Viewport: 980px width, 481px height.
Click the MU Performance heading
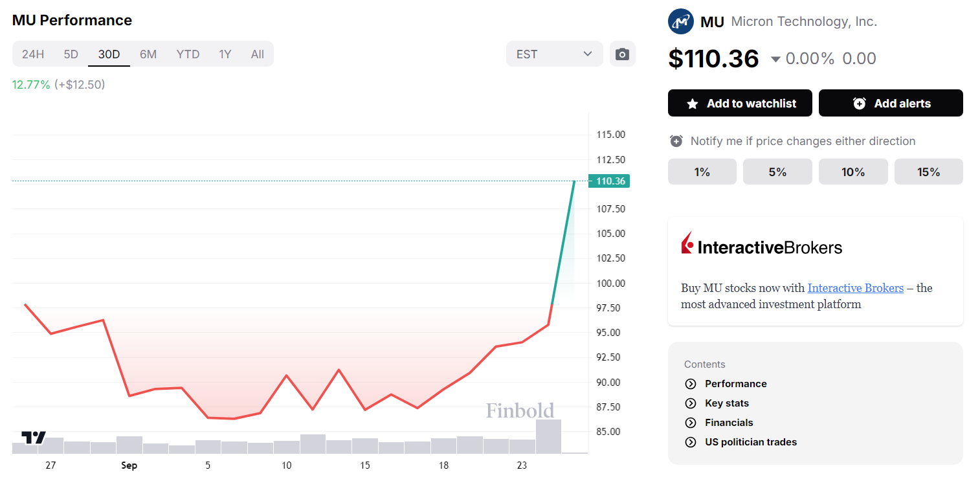72,20
